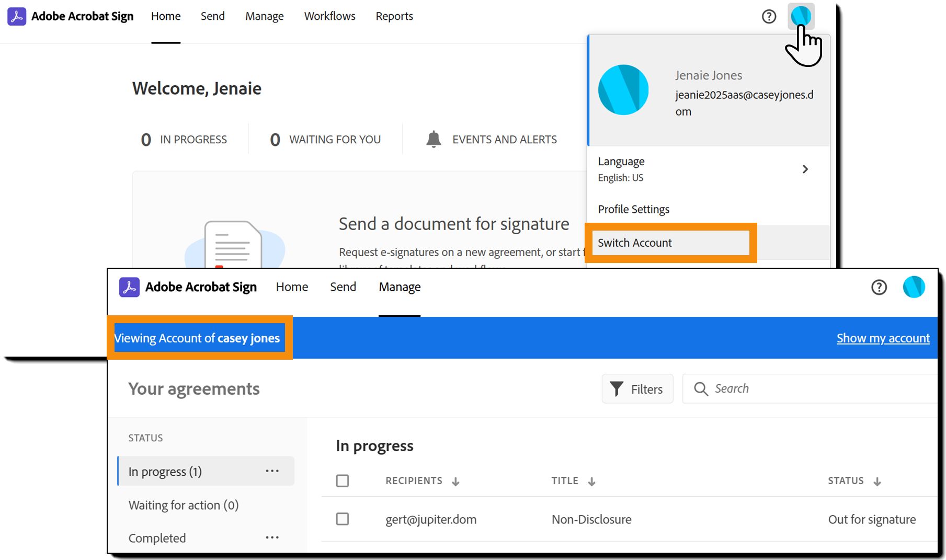Select the In progress (1) status filter

(x=206, y=471)
